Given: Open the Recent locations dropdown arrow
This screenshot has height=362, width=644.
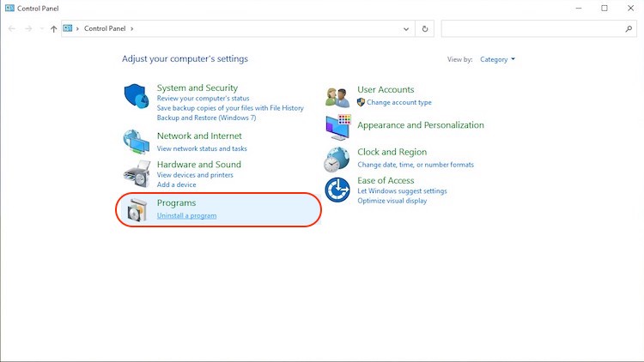Looking at the screenshot, I should (x=42, y=28).
